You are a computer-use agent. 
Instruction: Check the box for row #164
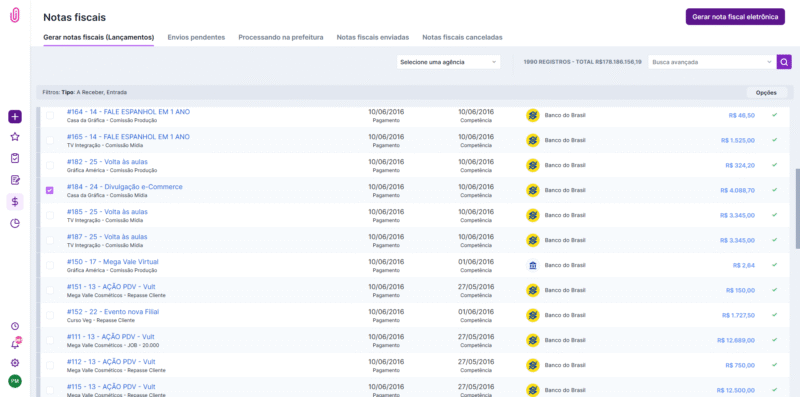coord(49,115)
